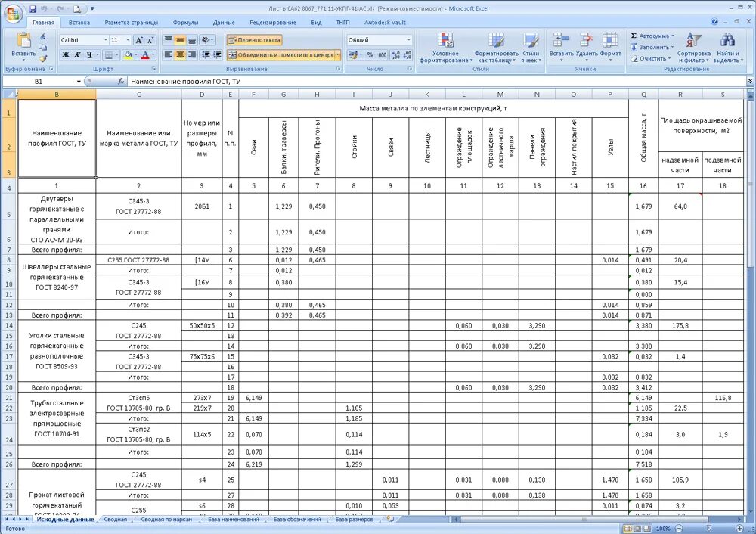
Task: Click the name box showing B1
Action: point(39,82)
